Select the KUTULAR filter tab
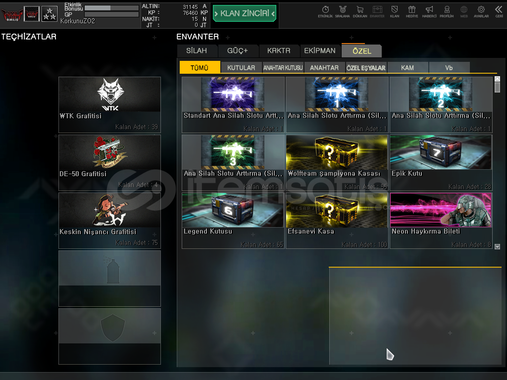The image size is (507, 380). (241, 68)
